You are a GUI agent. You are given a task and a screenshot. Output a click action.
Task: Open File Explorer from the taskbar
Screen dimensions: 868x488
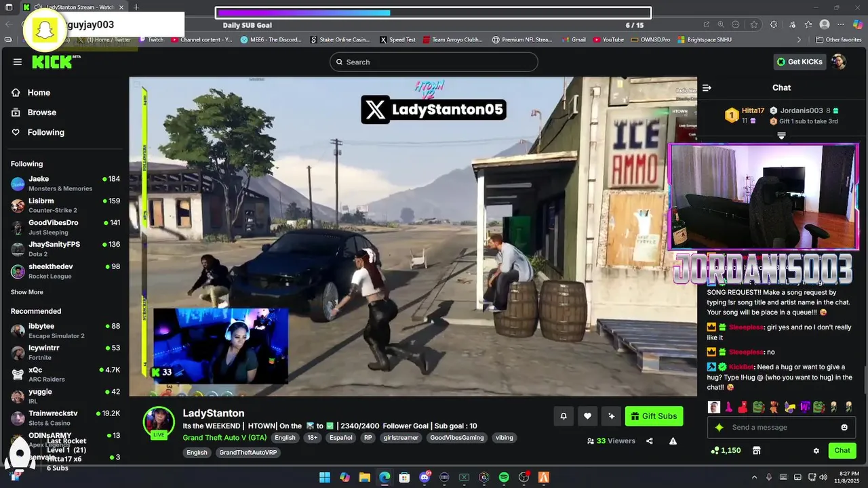pyautogui.click(x=364, y=477)
